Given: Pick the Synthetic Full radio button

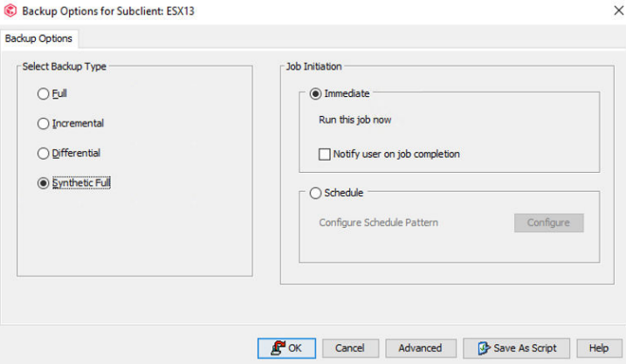Looking at the screenshot, I should [x=44, y=182].
